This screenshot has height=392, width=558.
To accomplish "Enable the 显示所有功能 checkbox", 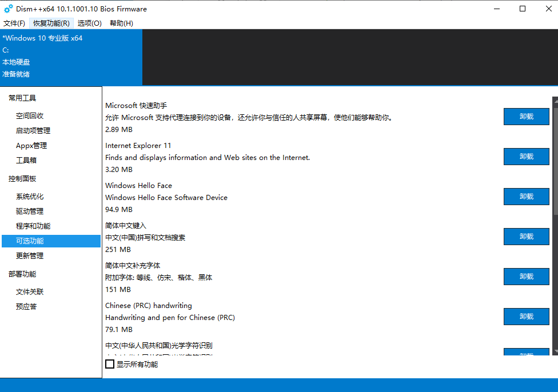I will point(109,363).
